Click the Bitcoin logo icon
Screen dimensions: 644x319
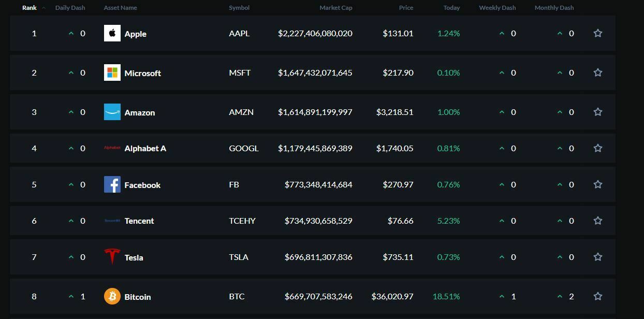(112, 296)
